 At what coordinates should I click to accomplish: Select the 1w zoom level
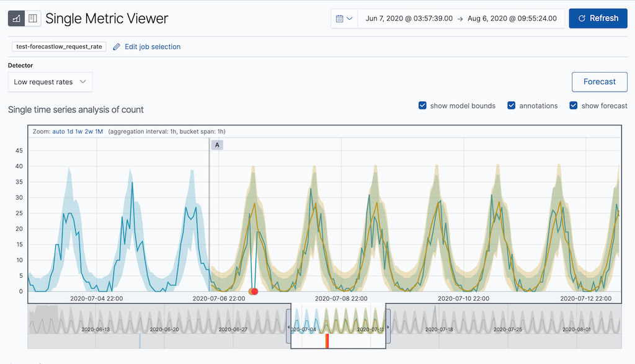click(x=79, y=131)
